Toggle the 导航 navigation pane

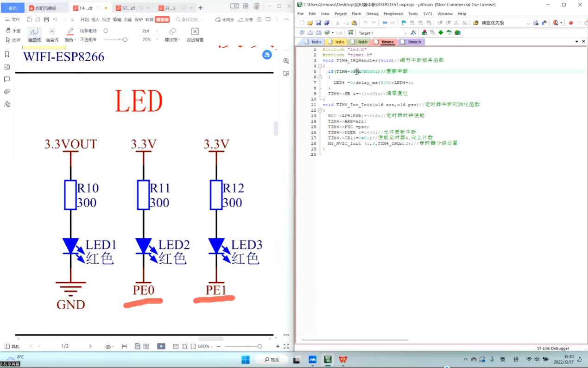[12, 346]
